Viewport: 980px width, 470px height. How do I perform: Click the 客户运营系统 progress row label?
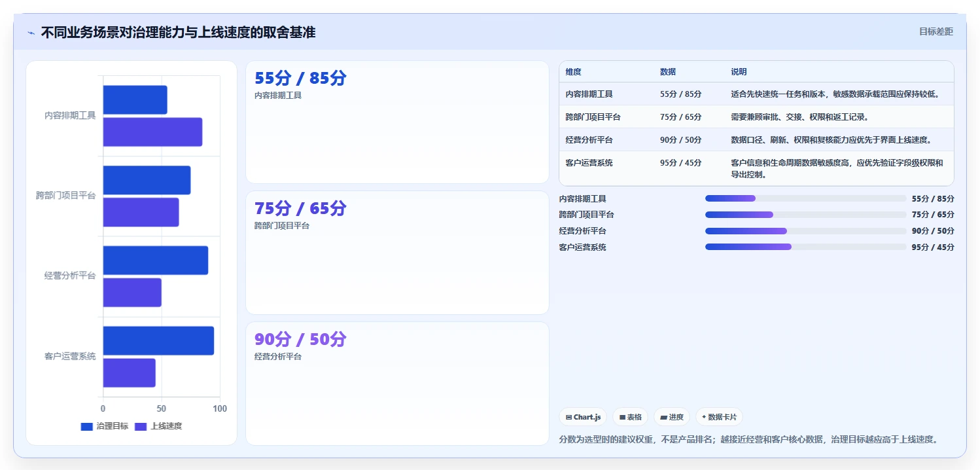pos(583,247)
